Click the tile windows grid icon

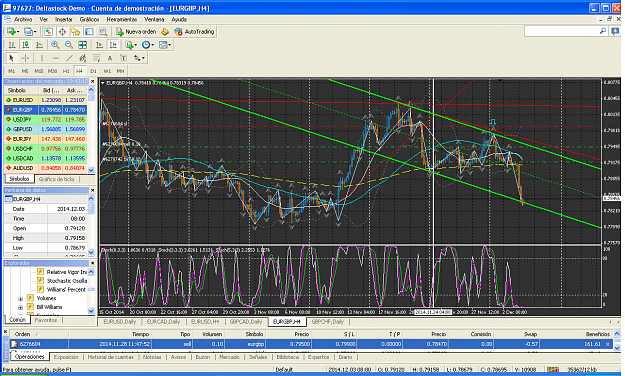coord(82,45)
